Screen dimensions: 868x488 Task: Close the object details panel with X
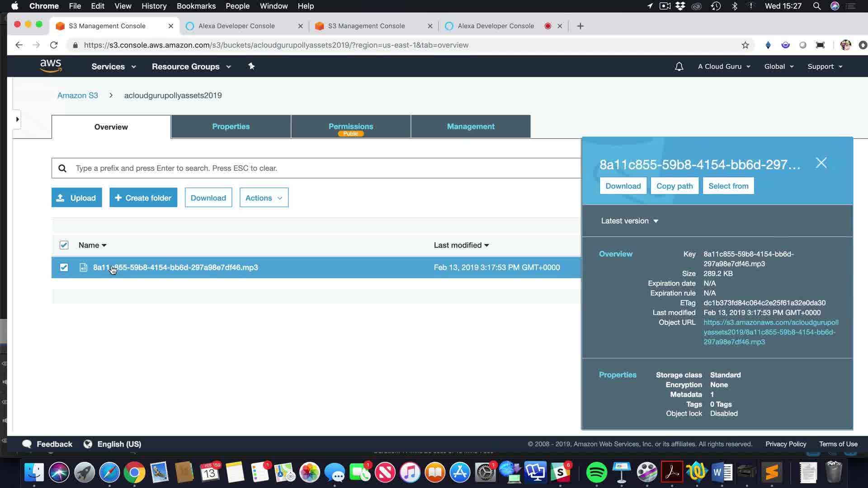point(821,163)
